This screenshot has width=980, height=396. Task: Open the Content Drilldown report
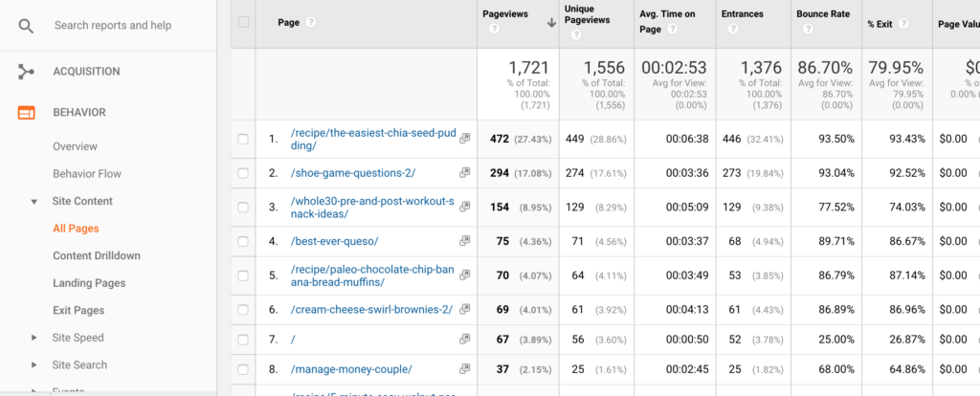pos(97,255)
